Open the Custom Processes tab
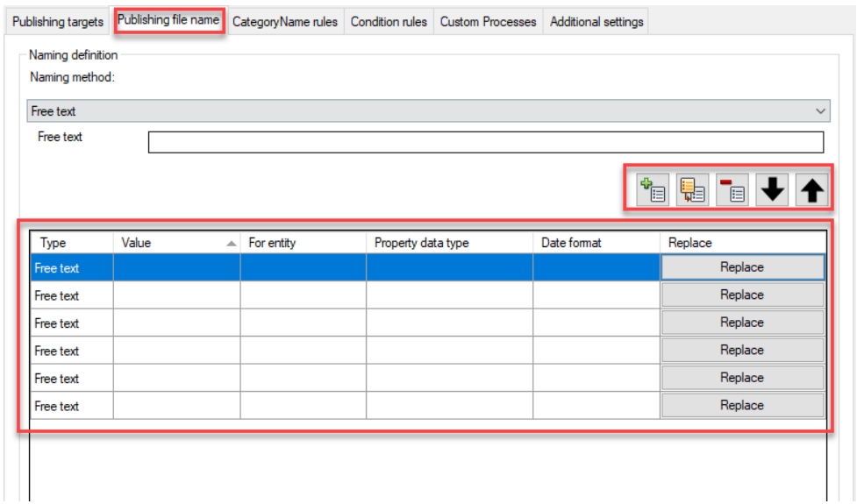Screen dimensions: 857x504 [488, 22]
